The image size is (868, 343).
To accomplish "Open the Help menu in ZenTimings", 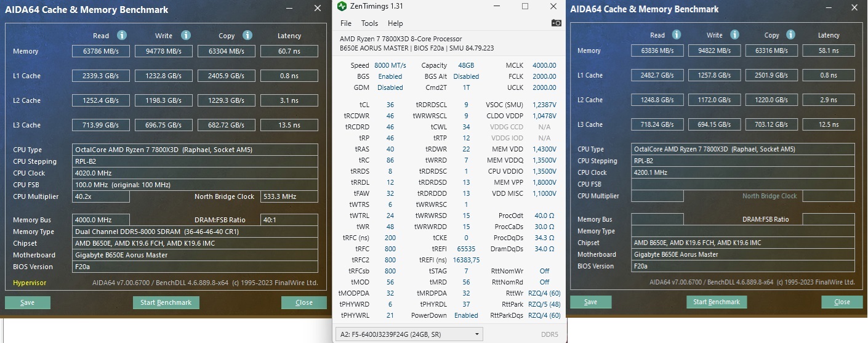I will (395, 23).
